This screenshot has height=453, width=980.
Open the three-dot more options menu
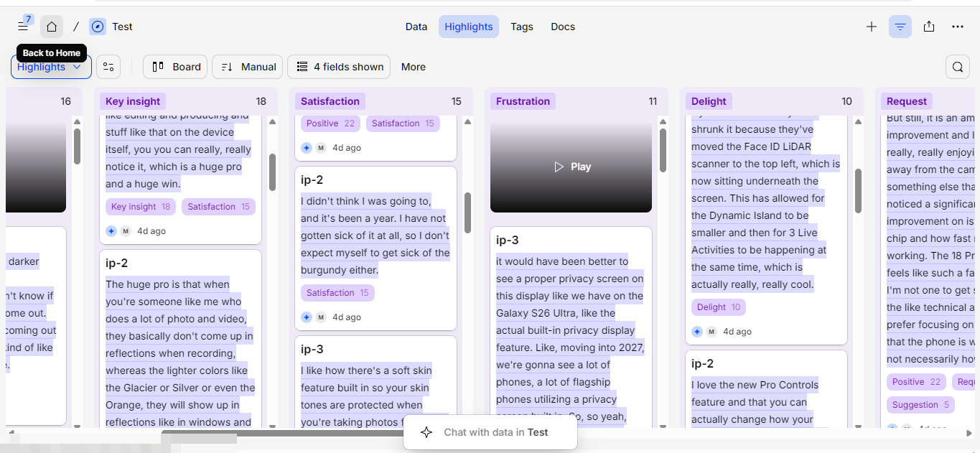(x=958, y=27)
